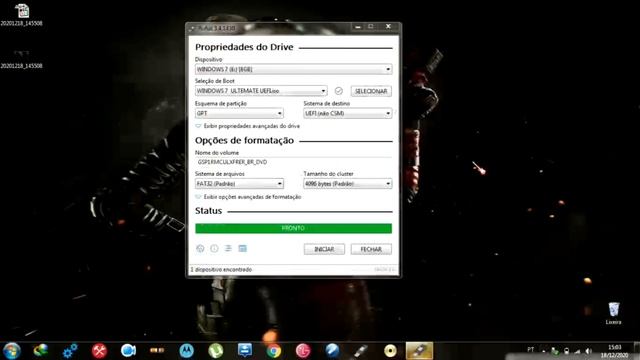This screenshot has height=360, width=640.
Task: Click the active Rufus taskbar button
Action: 419,351
